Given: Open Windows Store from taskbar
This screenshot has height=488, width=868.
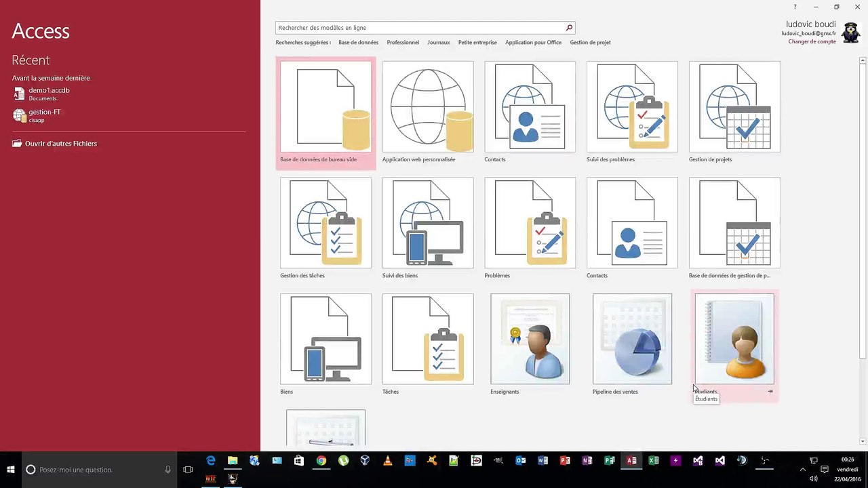Looking at the screenshot, I should 299,461.
